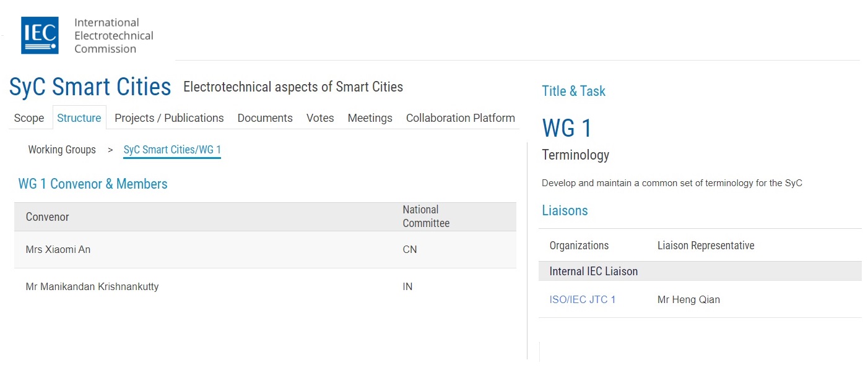Click the WG 1 Convenor & Members heading

[x=93, y=184]
